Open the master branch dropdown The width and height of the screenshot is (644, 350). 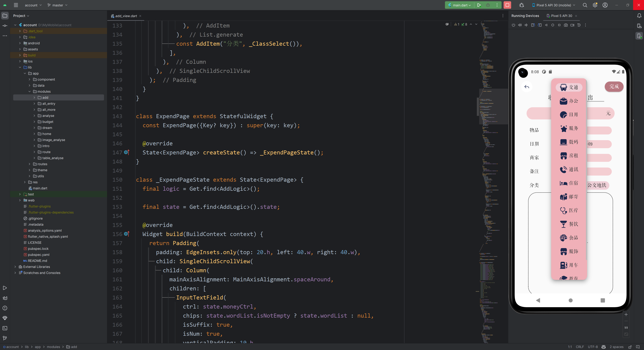tap(58, 5)
